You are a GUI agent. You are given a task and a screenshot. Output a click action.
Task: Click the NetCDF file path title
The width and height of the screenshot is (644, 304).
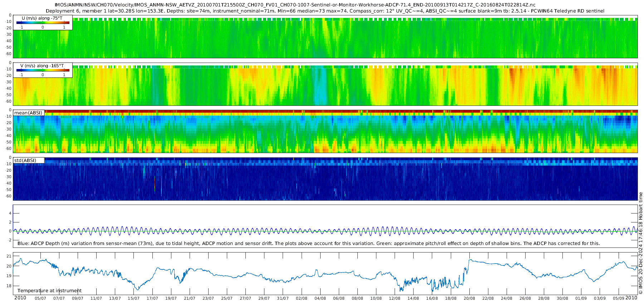click(295, 5)
